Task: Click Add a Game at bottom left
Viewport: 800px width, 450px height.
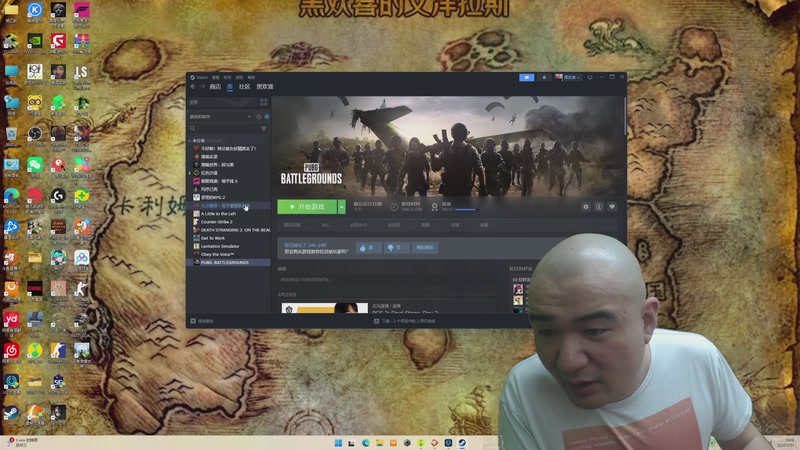Action: tap(202, 321)
